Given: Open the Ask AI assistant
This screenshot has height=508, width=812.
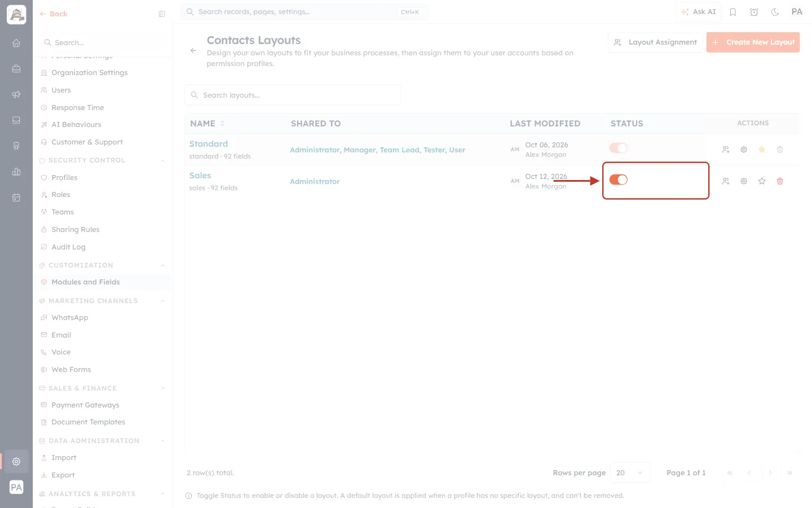Looking at the screenshot, I should [x=698, y=12].
